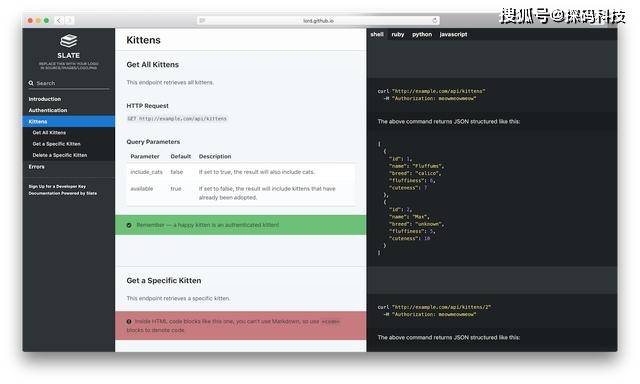Click the browser back arrow button
640x384 pixels.
[x=59, y=20]
